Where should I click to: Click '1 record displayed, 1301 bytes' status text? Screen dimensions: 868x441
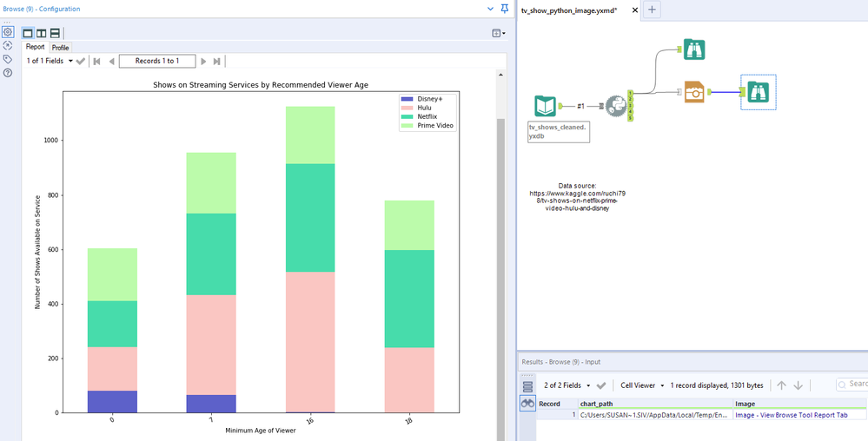click(716, 385)
